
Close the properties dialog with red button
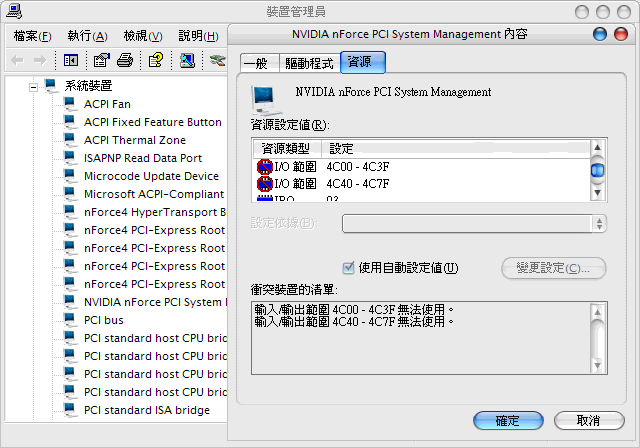[621, 34]
